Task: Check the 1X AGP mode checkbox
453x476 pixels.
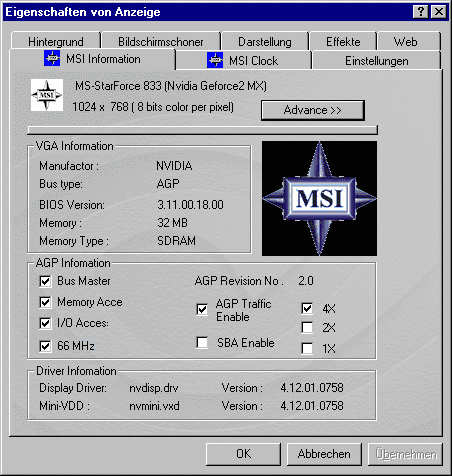Action: click(x=307, y=349)
